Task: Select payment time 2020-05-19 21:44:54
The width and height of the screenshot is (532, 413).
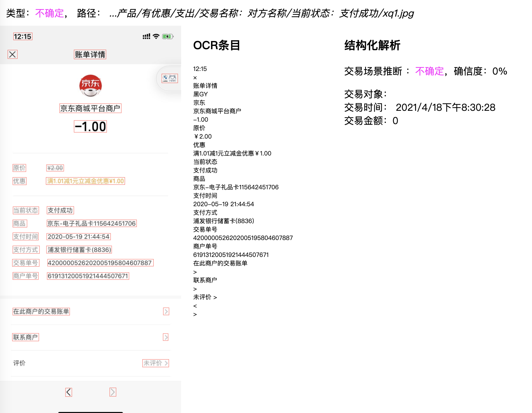Action: pyautogui.click(x=79, y=237)
